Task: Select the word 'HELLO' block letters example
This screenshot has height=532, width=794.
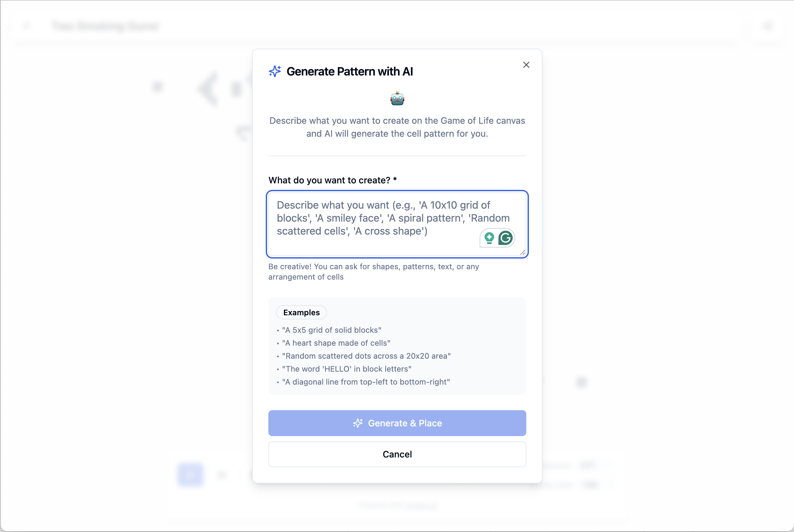Action: (346, 369)
